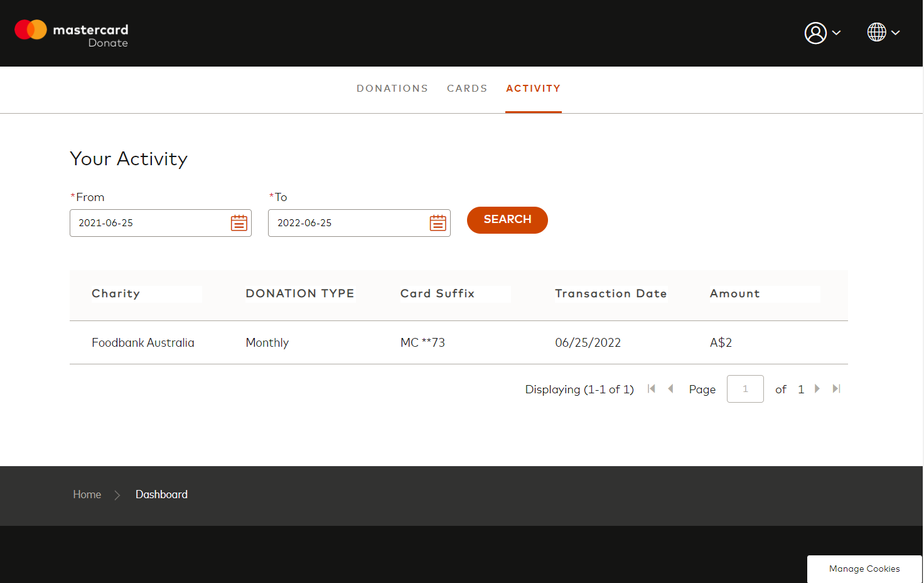
Task: Jump to last page of results
Action: 836,389
